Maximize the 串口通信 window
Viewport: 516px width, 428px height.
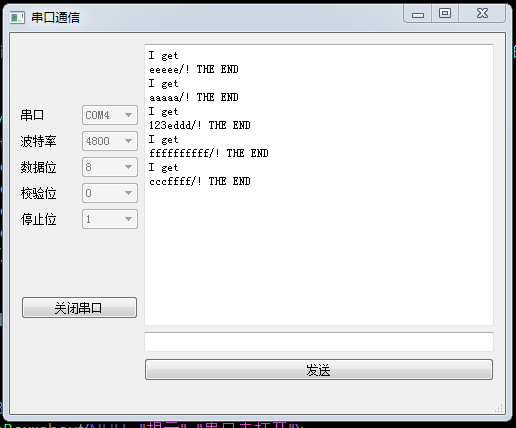445,14
